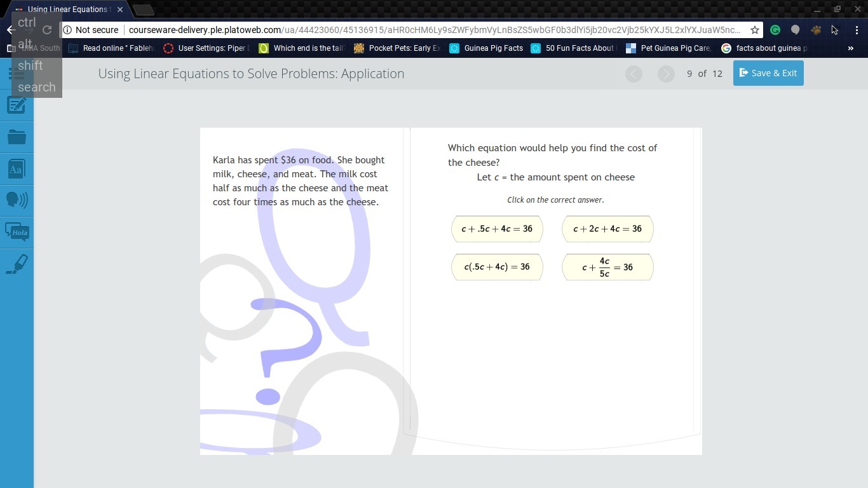
Task: Close the Using Linear Equations tab
Action: pyautogui.click(x=120, y=10)
